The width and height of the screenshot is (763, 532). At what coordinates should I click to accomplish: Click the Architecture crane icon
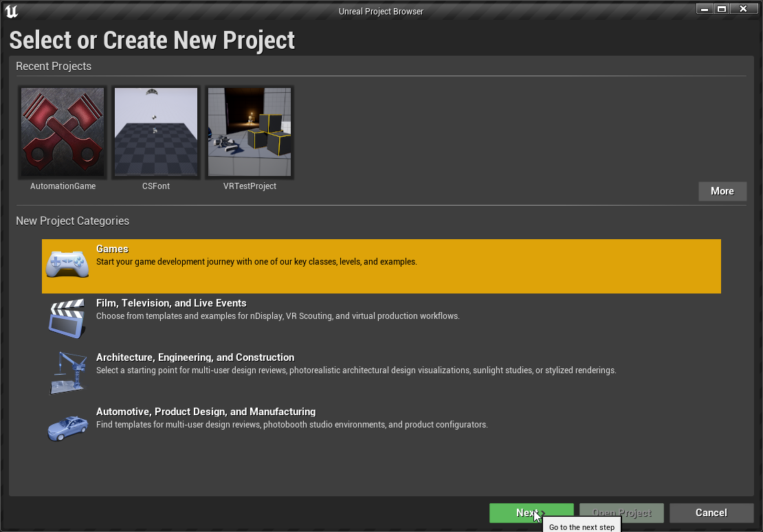tap(67, 373)
